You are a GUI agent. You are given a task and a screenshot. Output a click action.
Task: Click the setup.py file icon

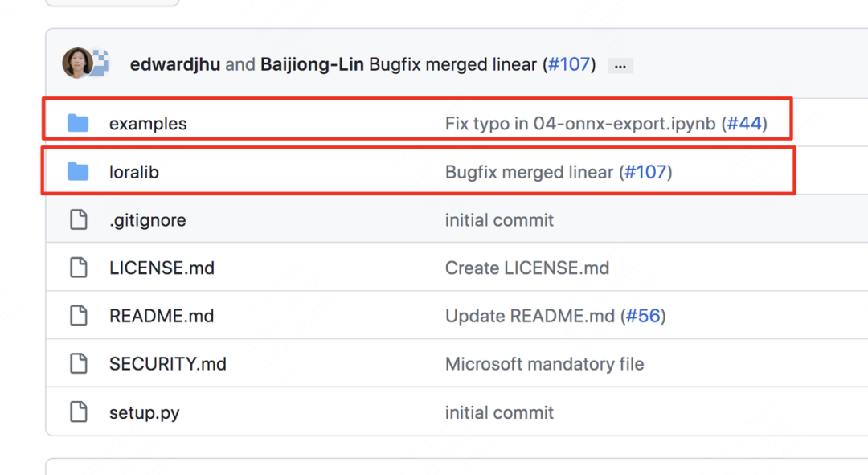(78, 412)
